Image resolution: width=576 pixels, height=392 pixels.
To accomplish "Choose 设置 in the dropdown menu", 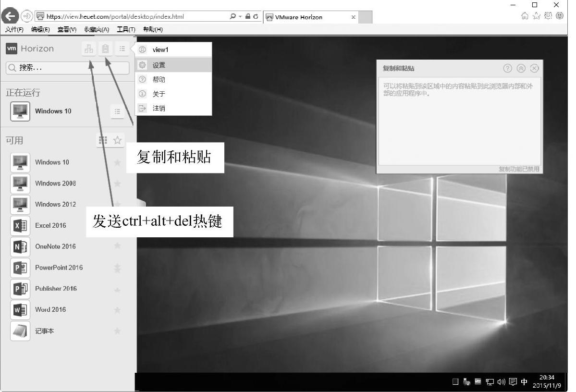I will (x=173, y=65).
